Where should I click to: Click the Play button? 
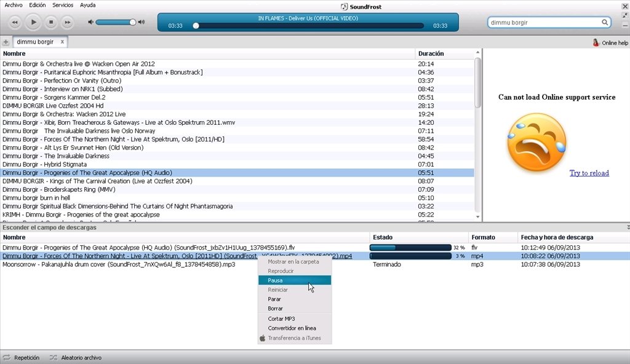(33, 22)
